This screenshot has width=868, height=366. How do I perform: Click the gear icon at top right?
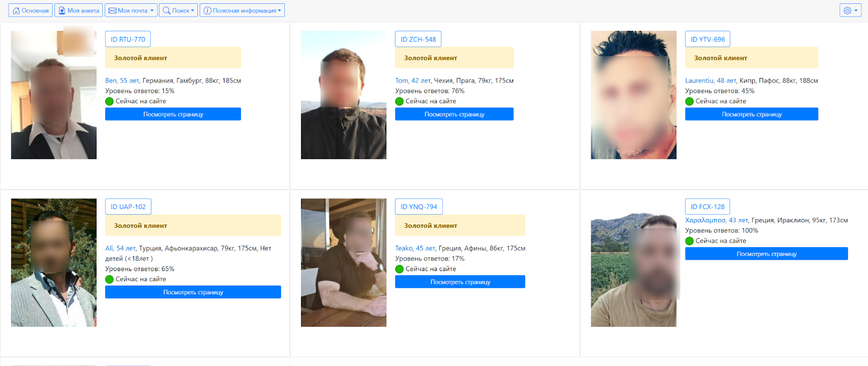(847, 10)
